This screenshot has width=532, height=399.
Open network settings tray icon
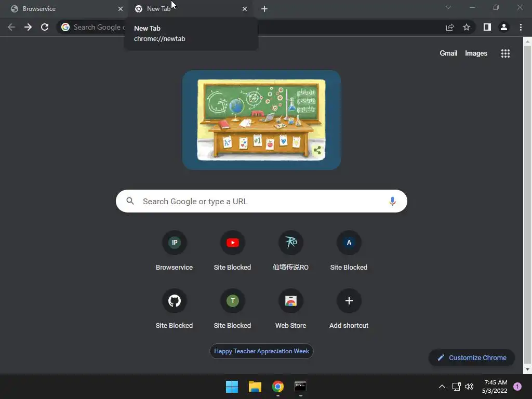tap(456, 387)
